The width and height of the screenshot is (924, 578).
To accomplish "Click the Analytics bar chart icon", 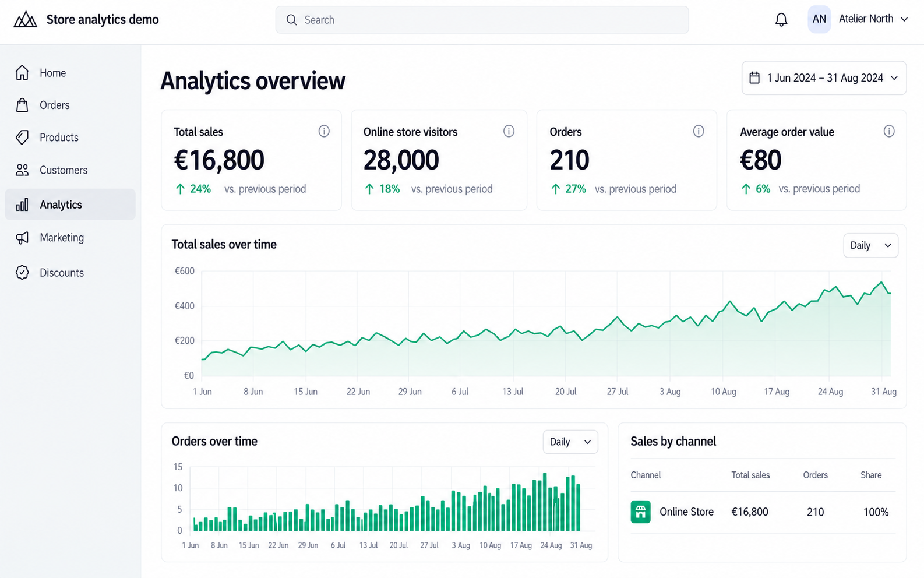I will 22,205.
